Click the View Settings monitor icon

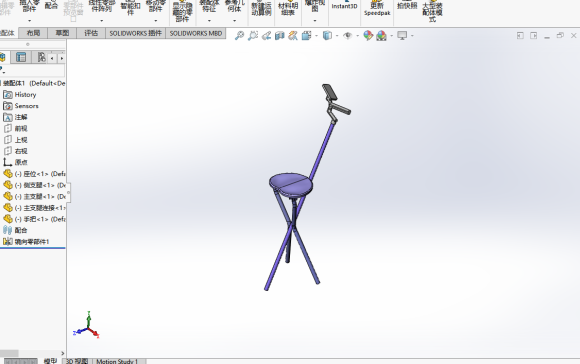(x=402, y=36)
